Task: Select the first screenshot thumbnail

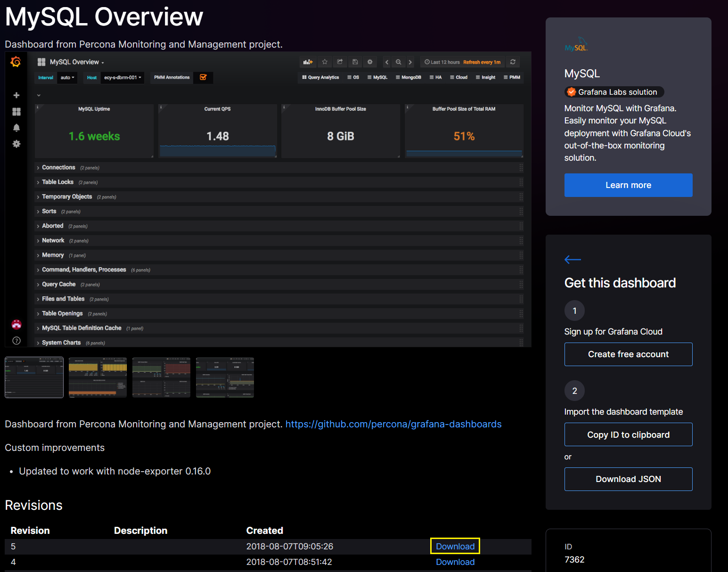Action: click(34, 377)
